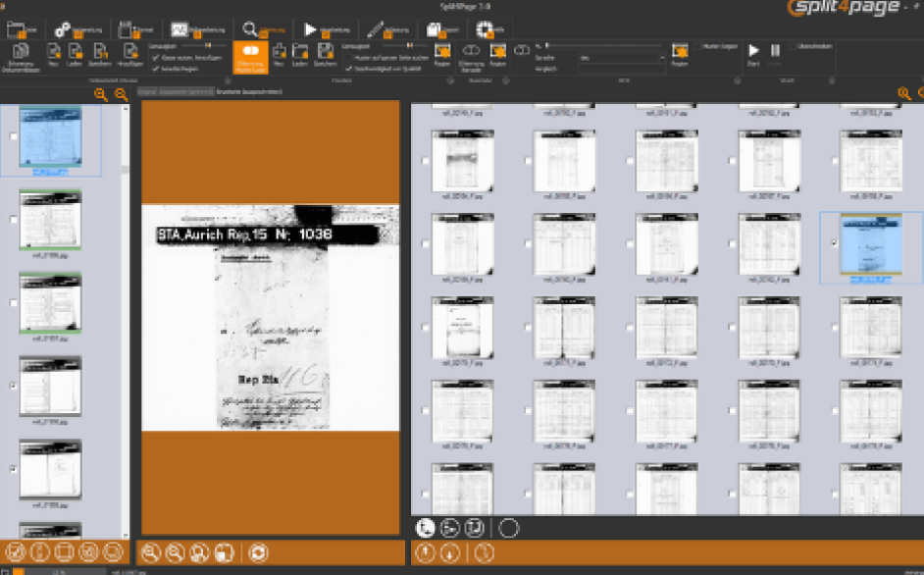Image resolution: width=924 pixels, height=575 pixels.
Task: Click Region button in Muster/Logo group
Action: click(442, 54)
